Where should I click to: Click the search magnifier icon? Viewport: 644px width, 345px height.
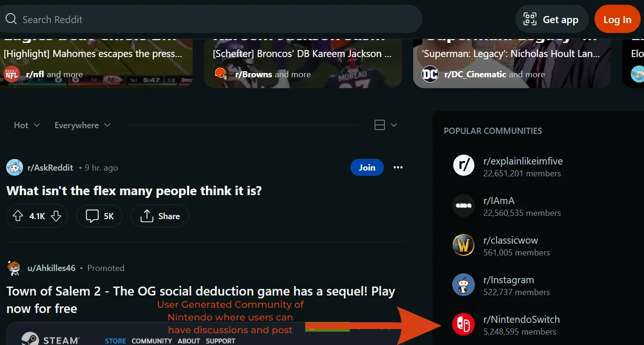[x=11, y=19]
